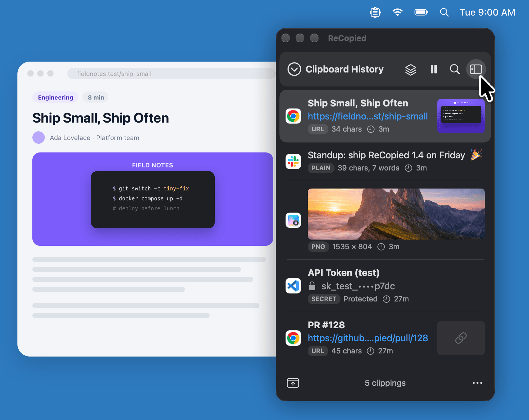Select the mountain sunset image clipping
Viewport: 529px width, 420px height.
point(396,214)
